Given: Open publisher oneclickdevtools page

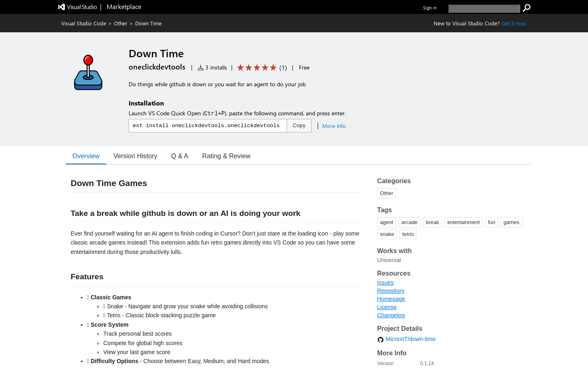Looking at the screenshot, I should (x=157, y=67).
